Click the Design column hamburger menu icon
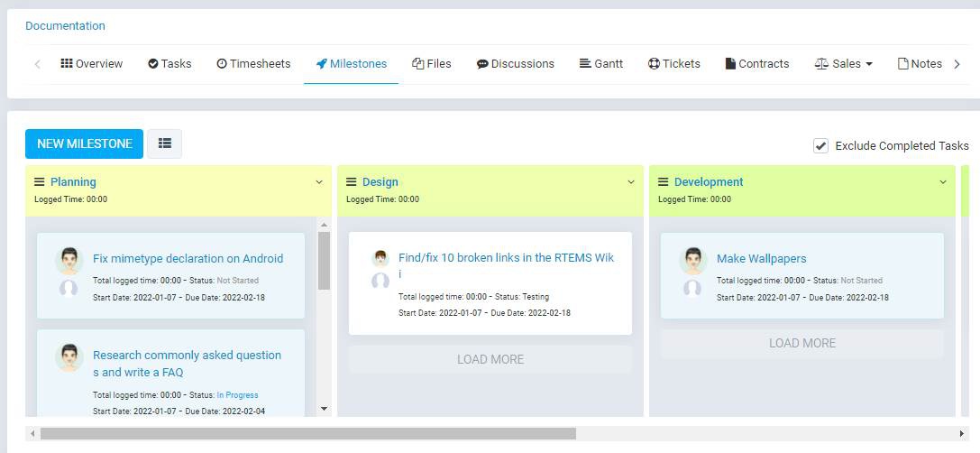The image size is (980, 453). (352, 182)
